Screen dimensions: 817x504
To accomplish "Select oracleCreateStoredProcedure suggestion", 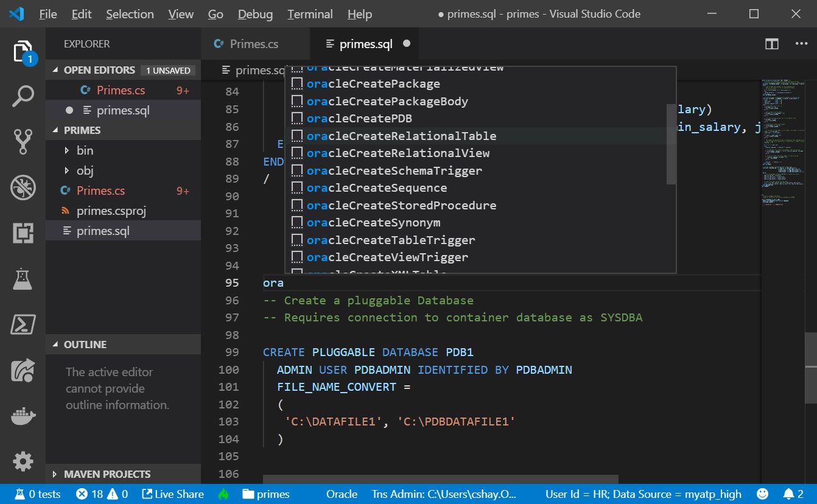I will [x=401, y=205].
